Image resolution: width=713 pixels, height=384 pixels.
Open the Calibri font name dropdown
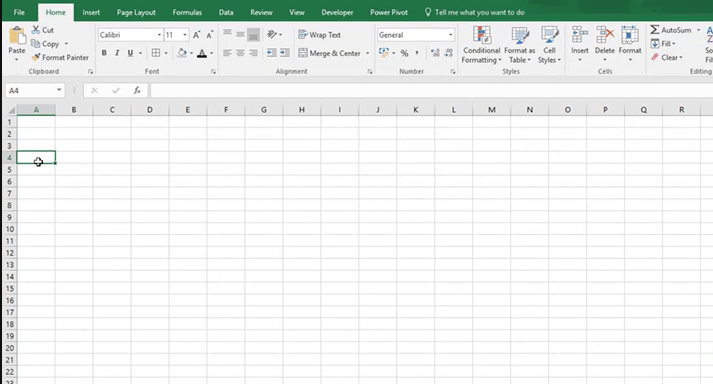click(160, 35)
